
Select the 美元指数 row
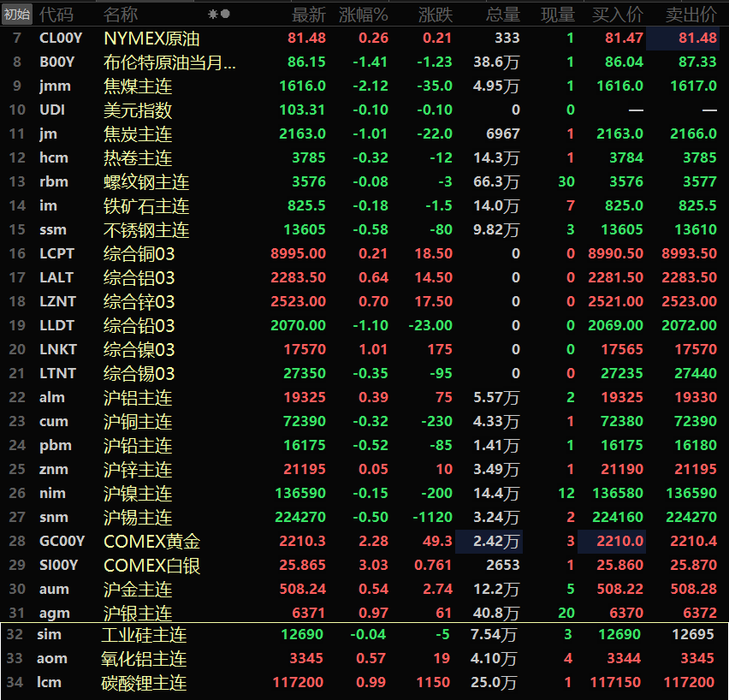(138, 110)
